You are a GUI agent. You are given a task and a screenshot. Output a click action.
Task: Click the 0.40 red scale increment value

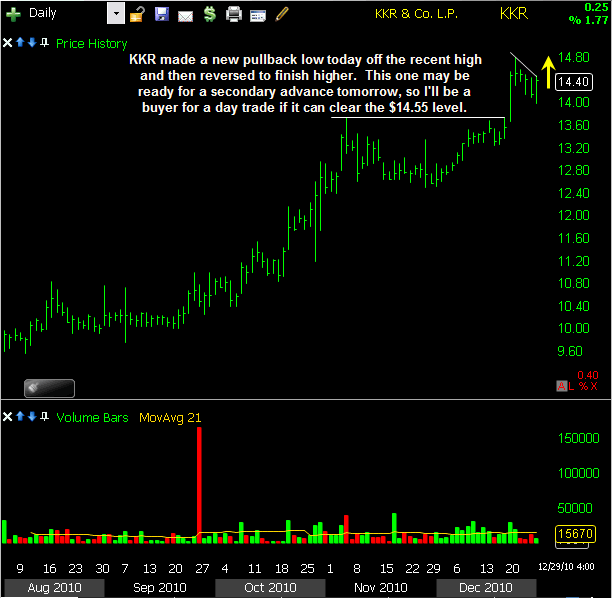587,375
